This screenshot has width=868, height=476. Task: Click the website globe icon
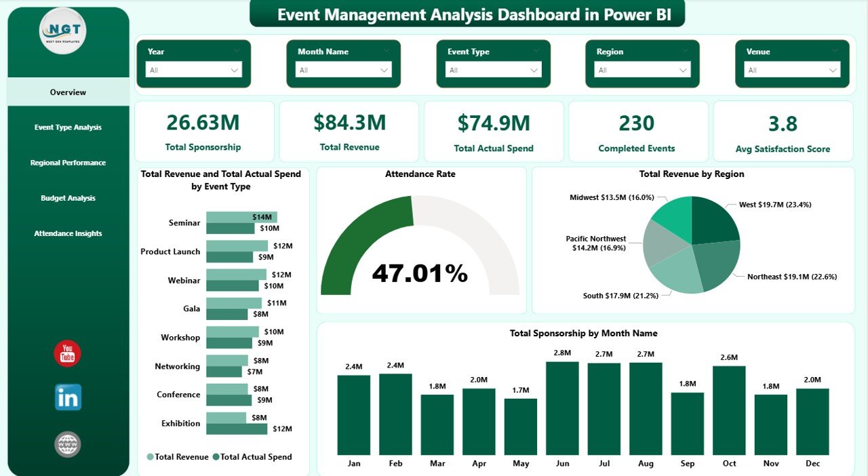click(67, 444)
